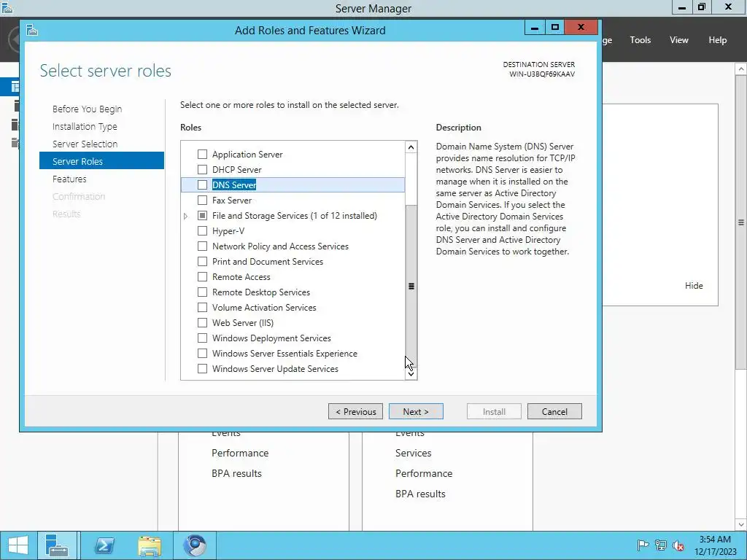
Task: Open File Explorer from the taskbar
Action: pyautogui.click(x=150, y=545)
